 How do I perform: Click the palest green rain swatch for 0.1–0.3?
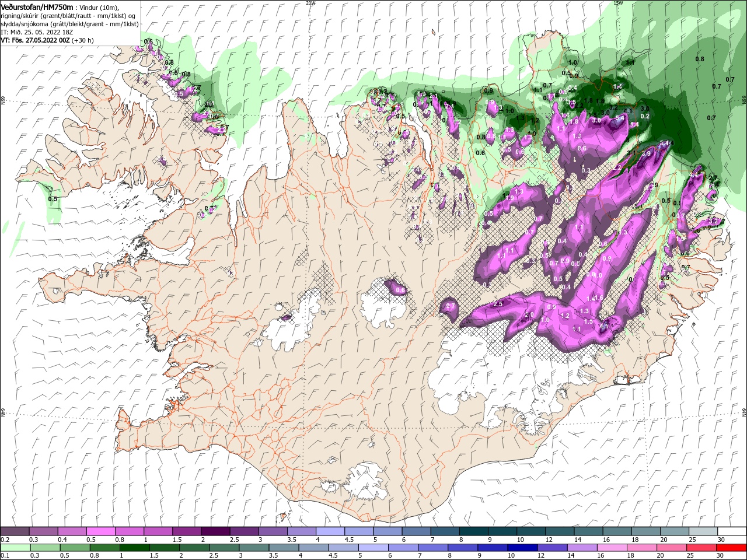tap(16, 548)
